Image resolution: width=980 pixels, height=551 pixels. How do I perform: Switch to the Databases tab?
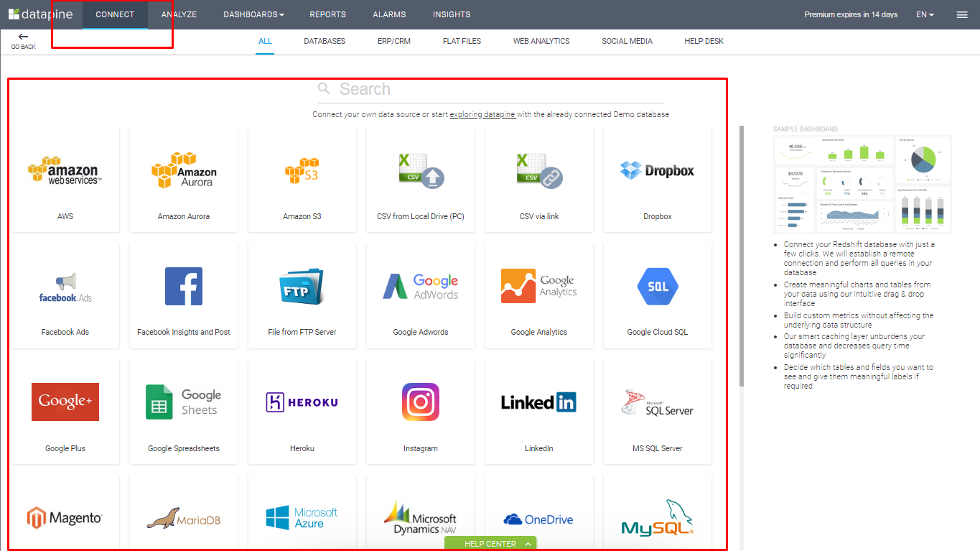pyautogui.click(x=325, y=41)
